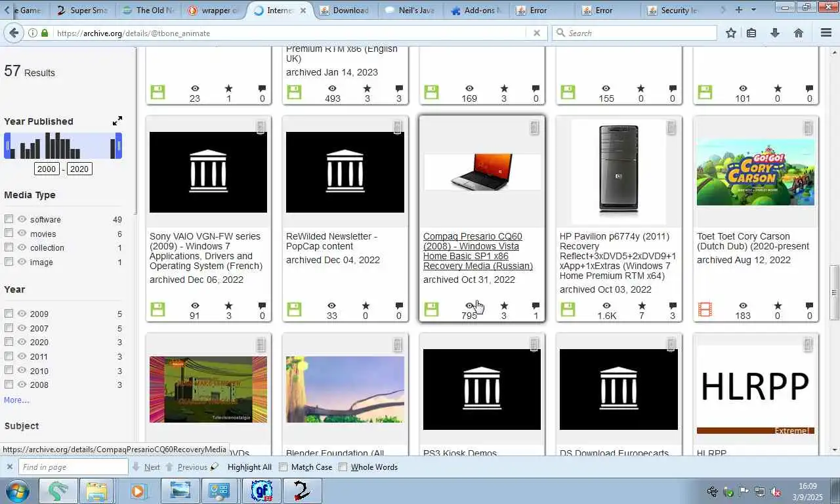Check the collection media type filter
The width and height of the screenshot is (840, 504).
[9, 247]
